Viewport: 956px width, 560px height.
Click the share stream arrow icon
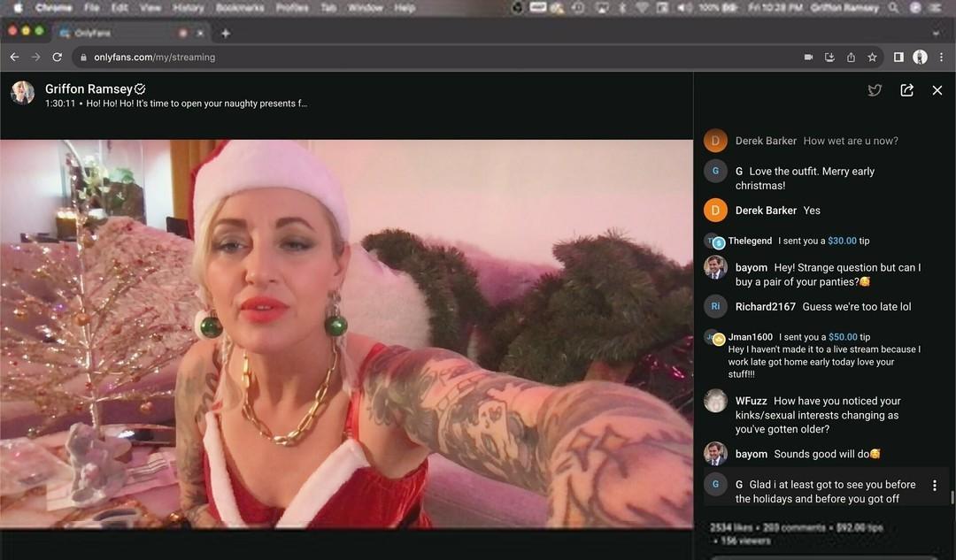click(x=906, y=90)
